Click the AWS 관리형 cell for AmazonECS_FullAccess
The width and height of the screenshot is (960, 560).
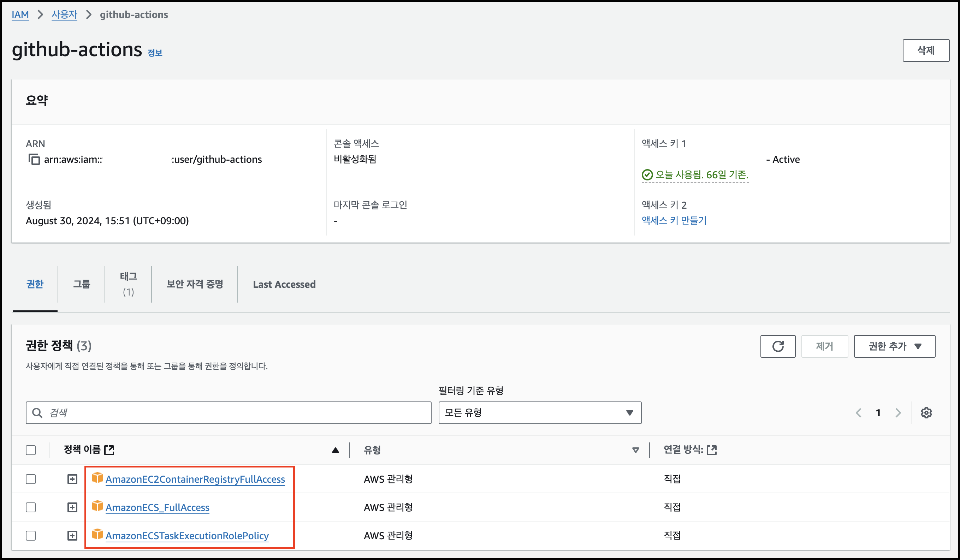[x=388, y=507]
